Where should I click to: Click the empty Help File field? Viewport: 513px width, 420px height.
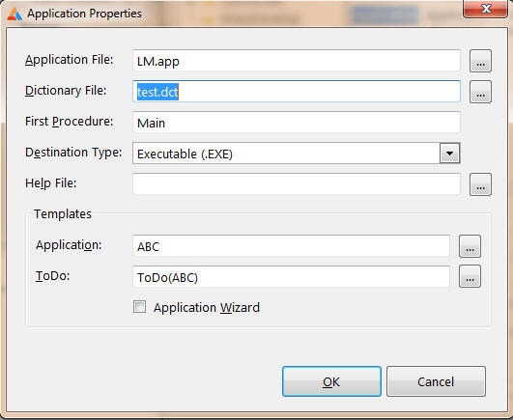297,184
